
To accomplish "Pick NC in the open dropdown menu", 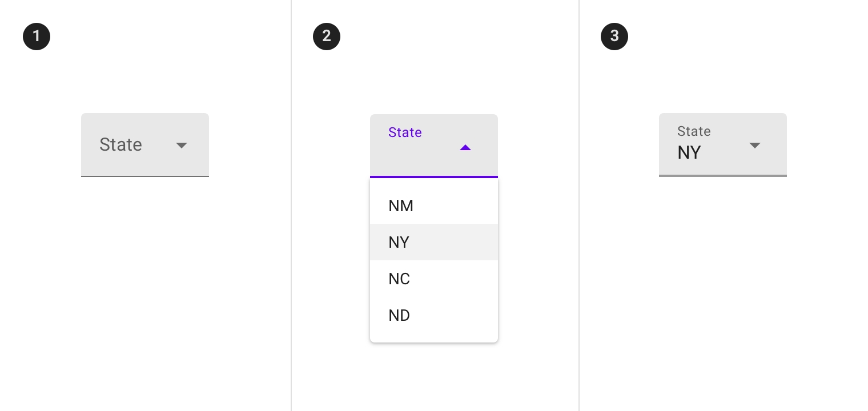I will [x=399, y=279].
